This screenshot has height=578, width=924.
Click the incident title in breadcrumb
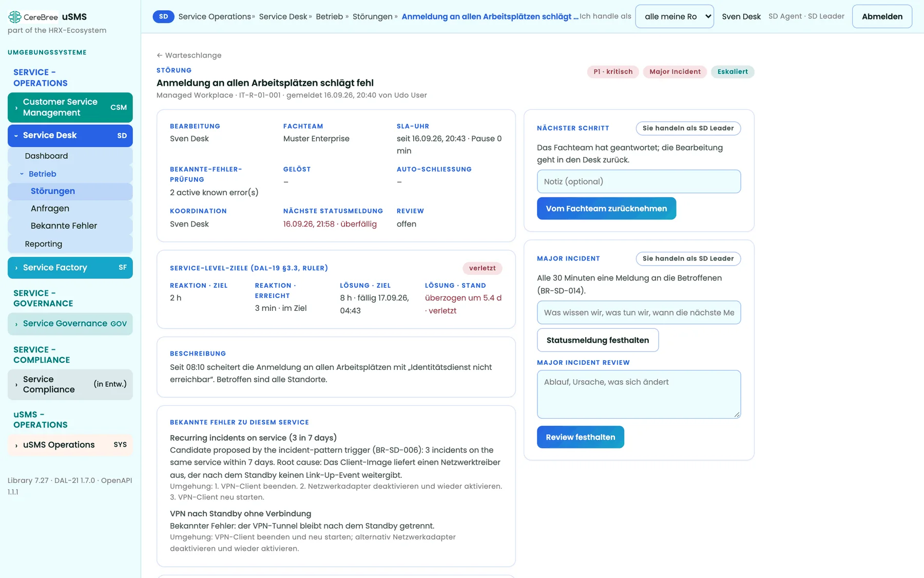(x=490, y=16)
